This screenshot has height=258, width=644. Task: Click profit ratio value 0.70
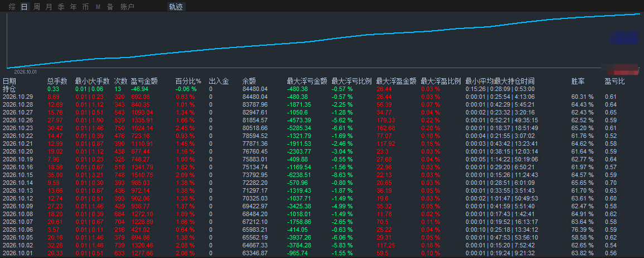coord(611,183)
